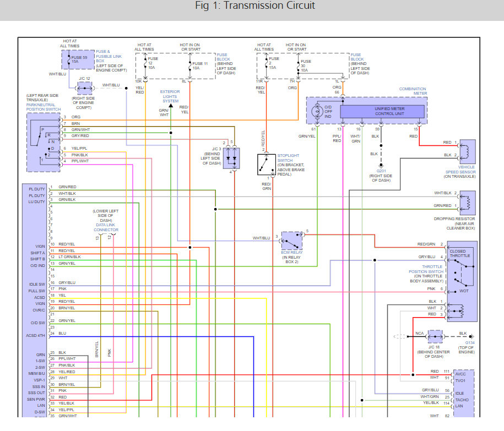The height and width of the screenshot is (431, 504).
Task: Click the Exterior Lights System arrow
Action: tap(171, 106)
